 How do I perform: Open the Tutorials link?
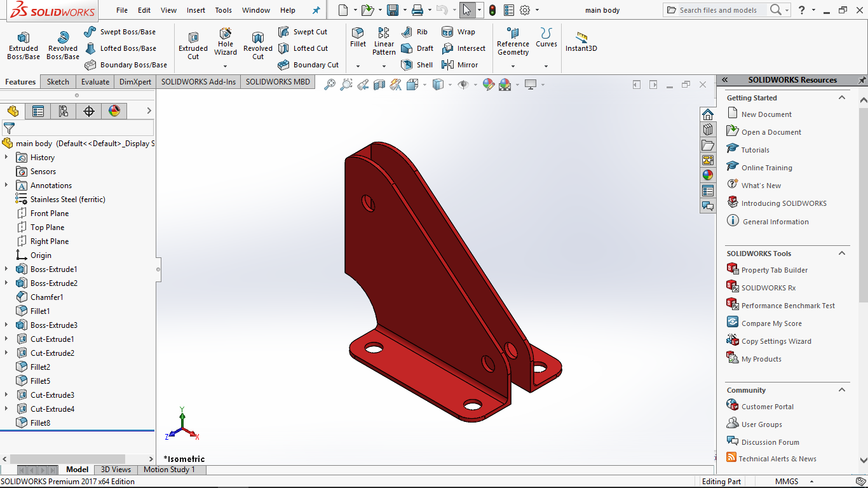point(755,150)
